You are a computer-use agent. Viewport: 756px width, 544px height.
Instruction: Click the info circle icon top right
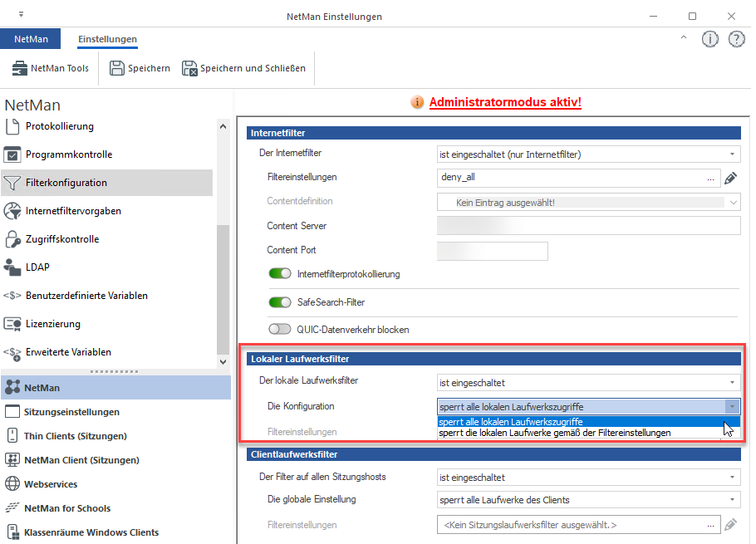(x=709, y=39)
